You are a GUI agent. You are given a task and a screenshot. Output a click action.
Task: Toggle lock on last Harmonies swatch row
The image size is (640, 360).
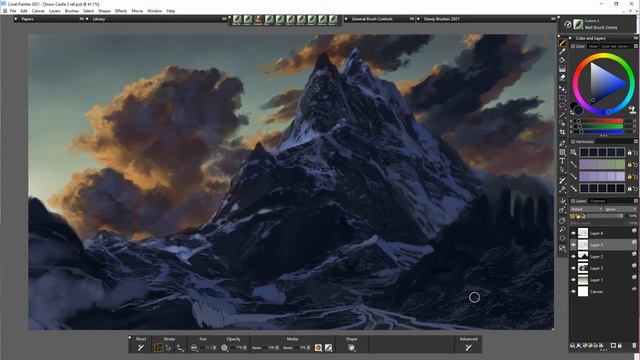630,189
